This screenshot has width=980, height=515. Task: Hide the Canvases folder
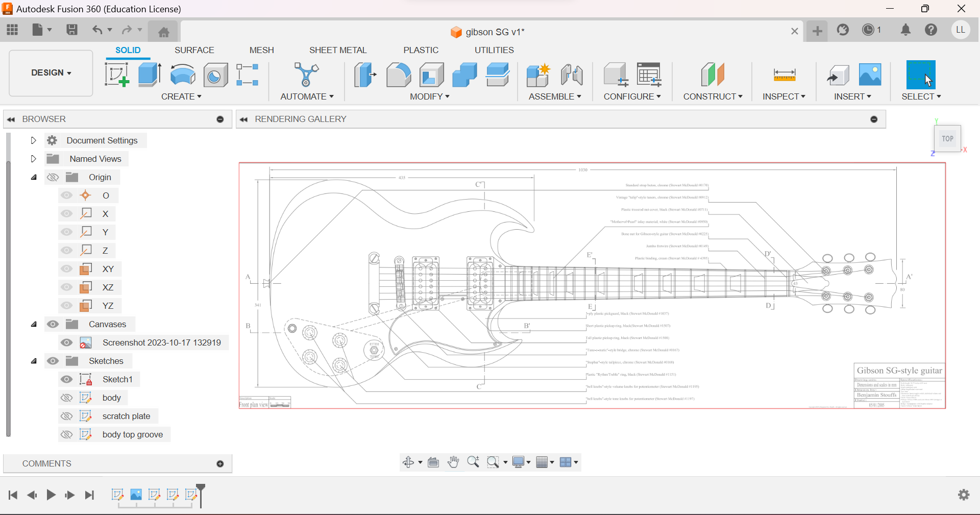pyautogui.click(x=53, y=324)
